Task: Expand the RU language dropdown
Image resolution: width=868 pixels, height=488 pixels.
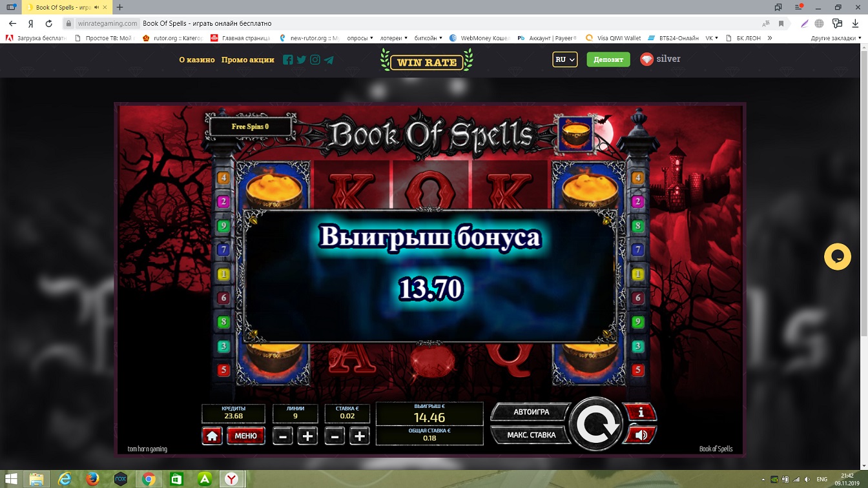Action: (x=564, y=59)
